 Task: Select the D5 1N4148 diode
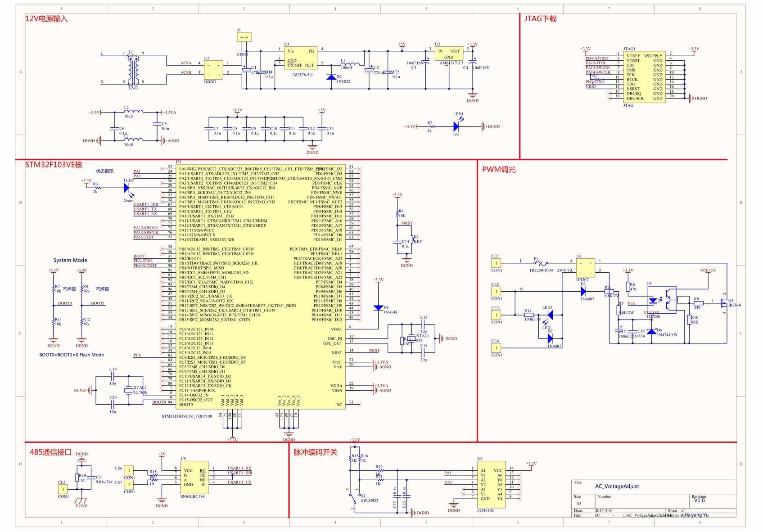click(x=378, y=308)
